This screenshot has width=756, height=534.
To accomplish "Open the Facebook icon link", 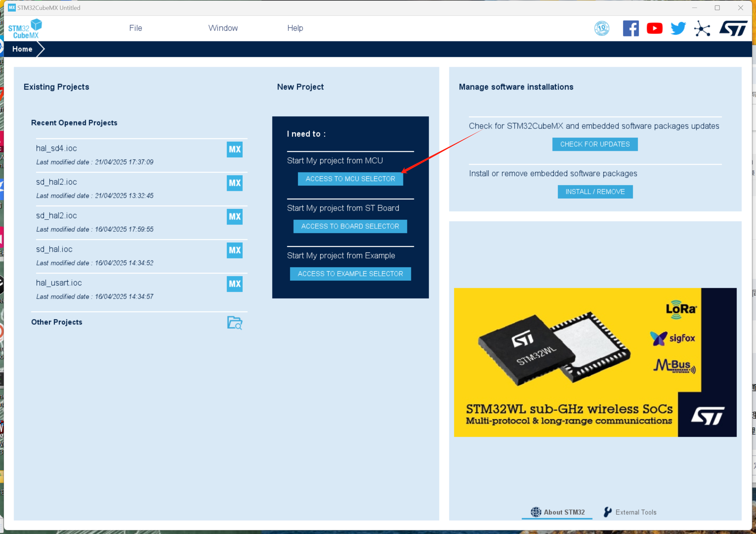I will pos(630,28).
